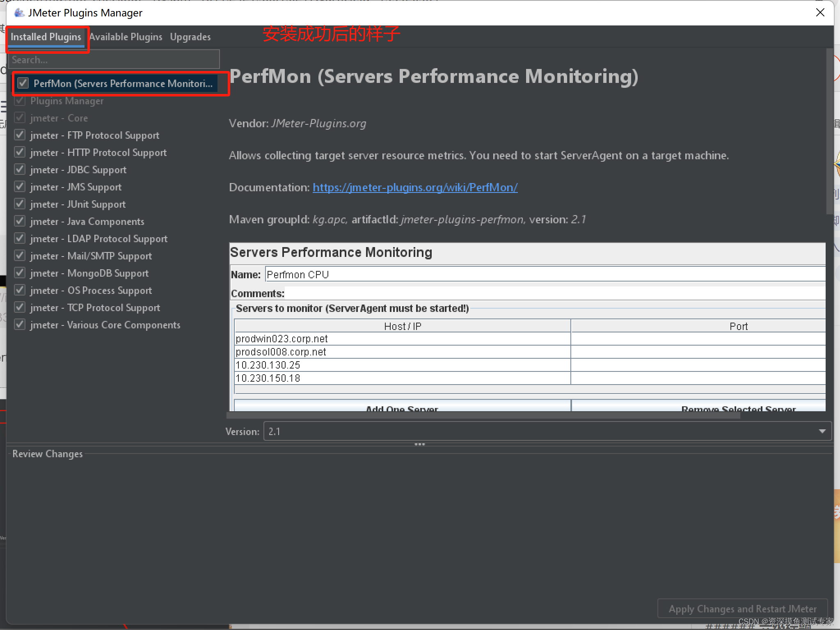The width and height of the screenshot is (840, 630).
Task: Uncheck jmeter - LDAP Protocol Support checkbox
Action: tap(20, 238)
